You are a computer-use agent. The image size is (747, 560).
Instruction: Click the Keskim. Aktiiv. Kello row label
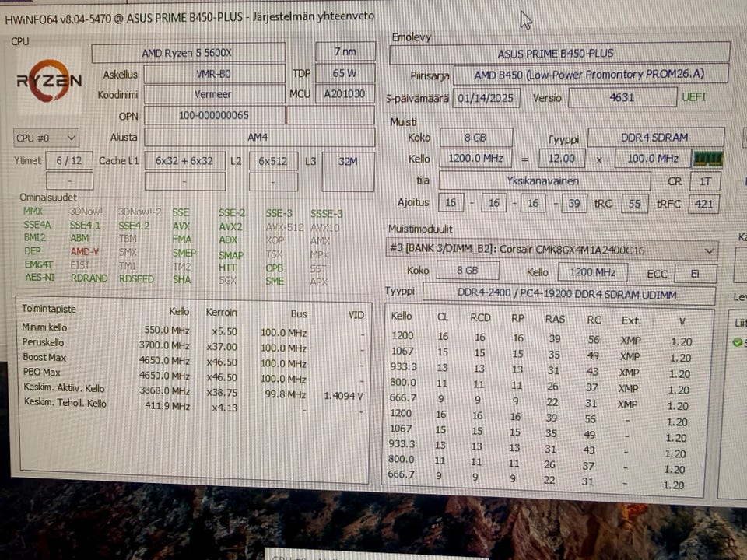click(x=64, y=387)
